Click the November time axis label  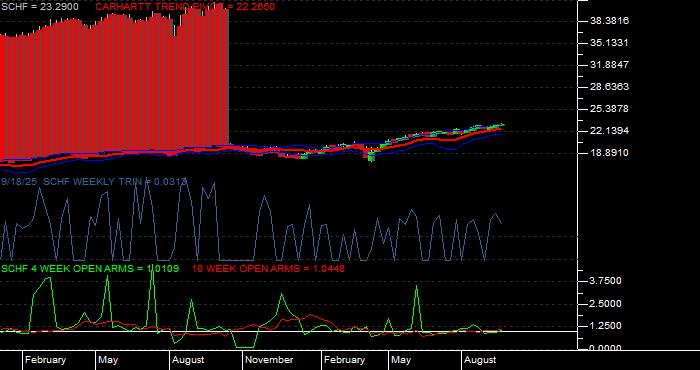(x=269, y=360)
